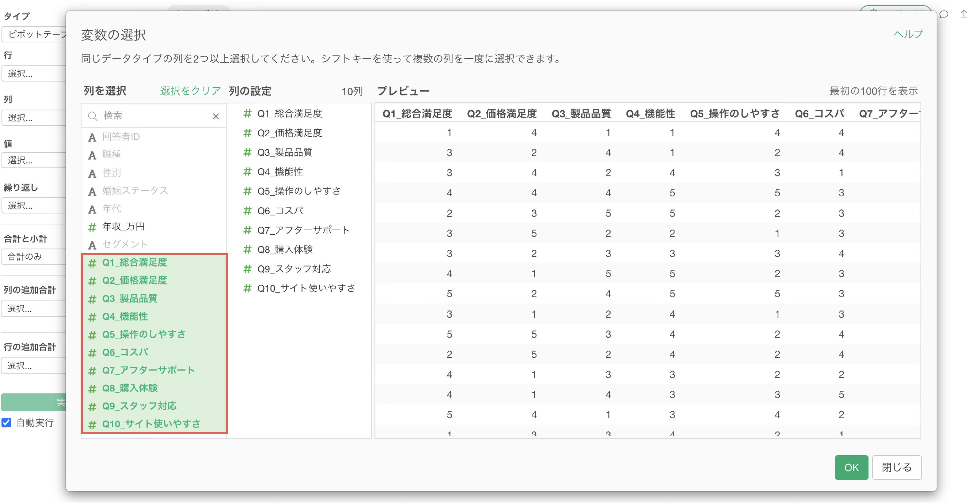Deselect Q10_サイト使いやすさ in the column list
This screenshot has height=503, width=980.
click(x=154, y=424)
